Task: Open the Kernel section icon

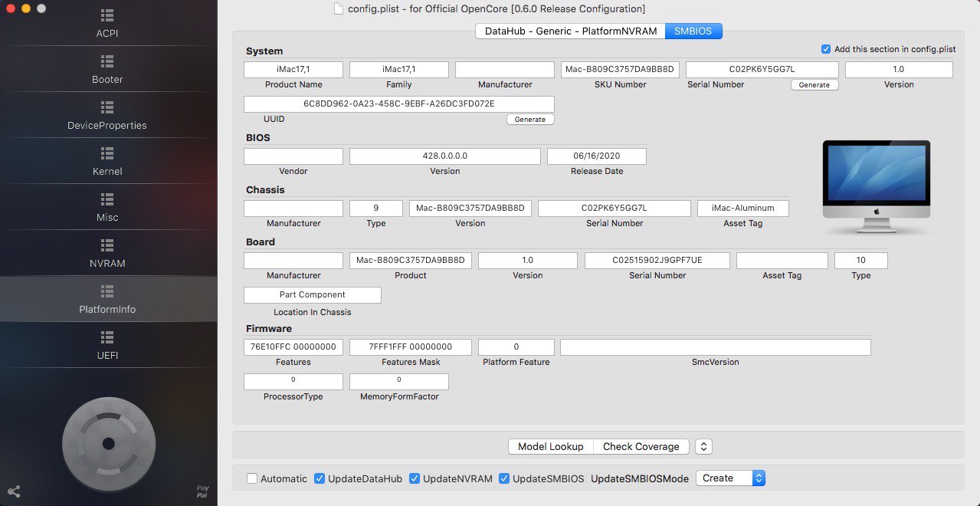Action: point(108,153)
